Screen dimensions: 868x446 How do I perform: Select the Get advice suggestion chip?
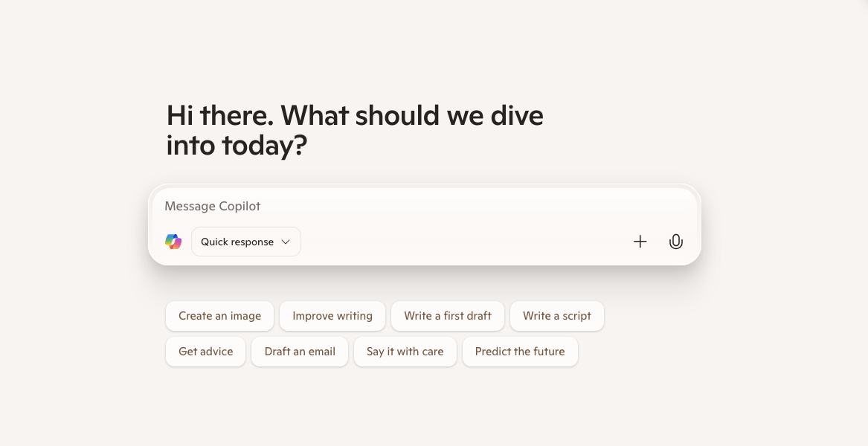click(205, 352)
